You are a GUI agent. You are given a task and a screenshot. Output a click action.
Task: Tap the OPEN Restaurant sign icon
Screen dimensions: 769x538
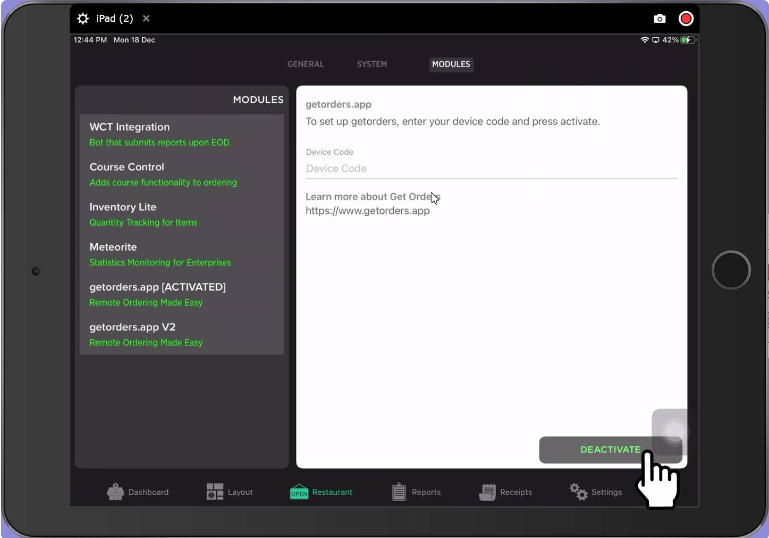point(299,491)
